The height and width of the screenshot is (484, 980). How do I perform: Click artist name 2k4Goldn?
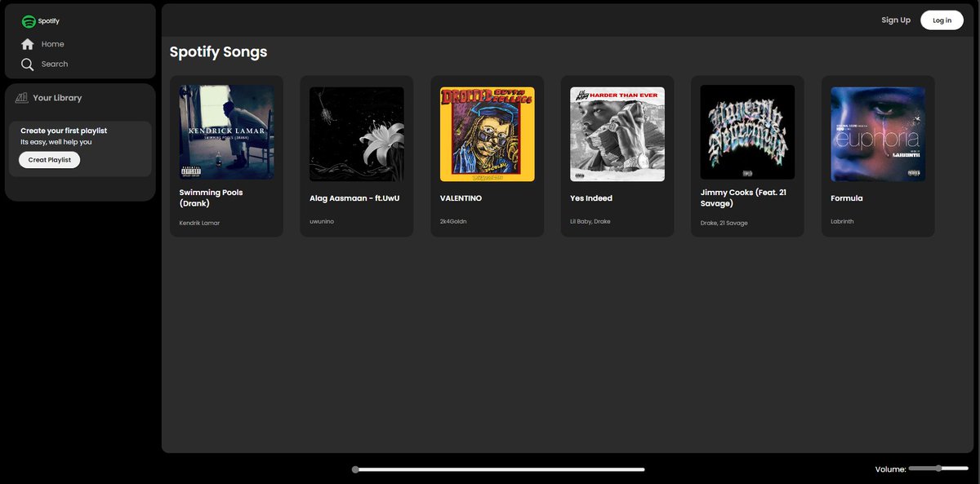click(453, 221)
